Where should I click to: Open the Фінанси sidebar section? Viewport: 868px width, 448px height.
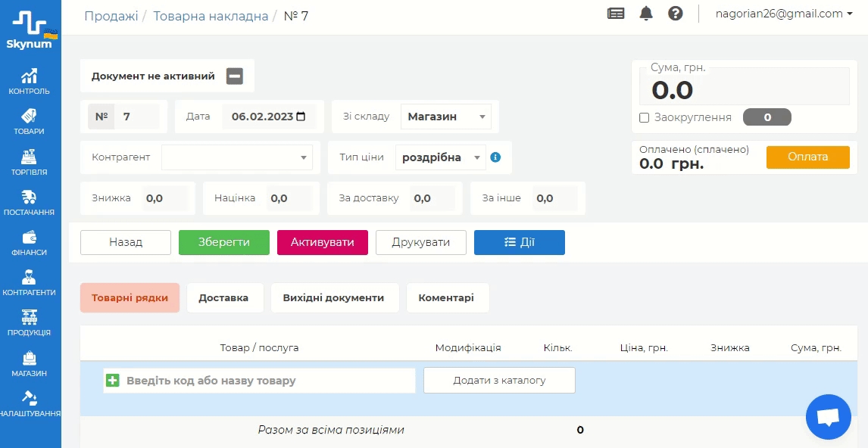[30, 243]
